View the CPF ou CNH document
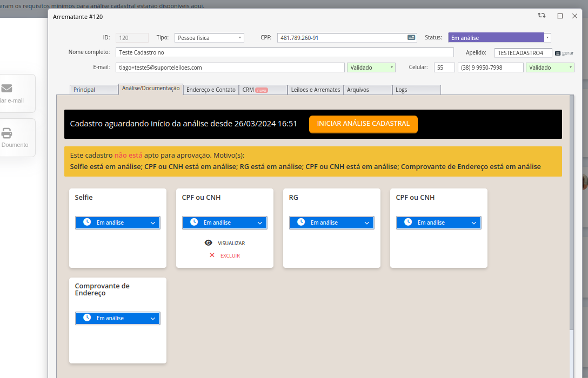 tap(225, 243)
